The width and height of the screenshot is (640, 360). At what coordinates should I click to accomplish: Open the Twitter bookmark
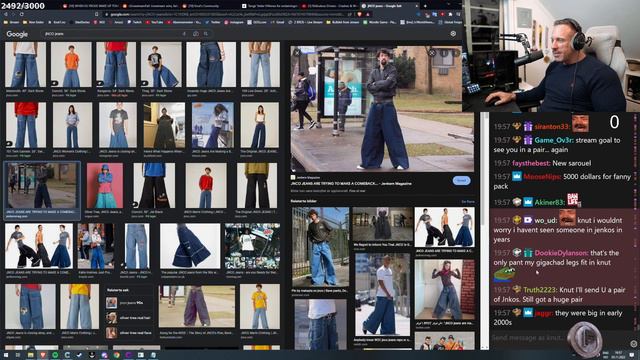tap(213, 22)
